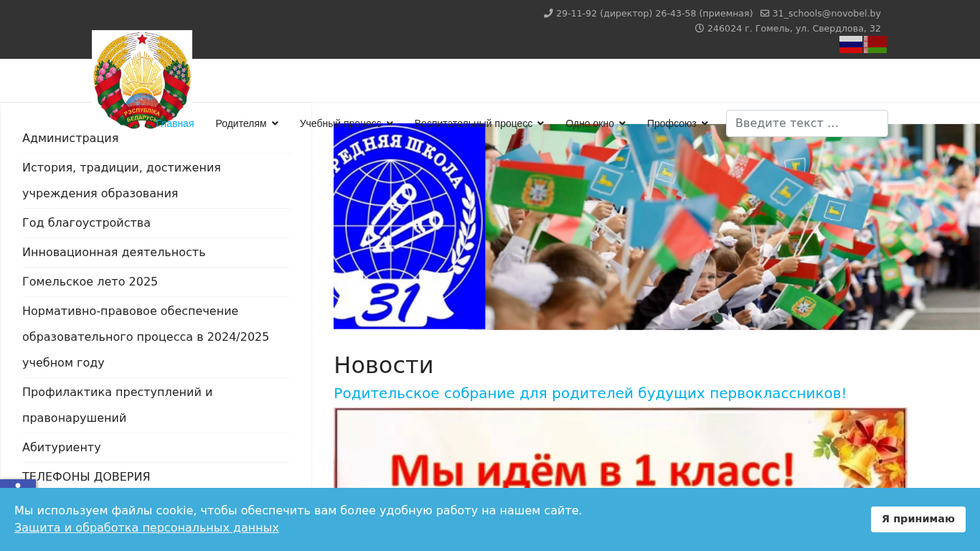Screen dimensions: 980x551
Task: Focus the Введите текст search field
Action: [807, 123]
